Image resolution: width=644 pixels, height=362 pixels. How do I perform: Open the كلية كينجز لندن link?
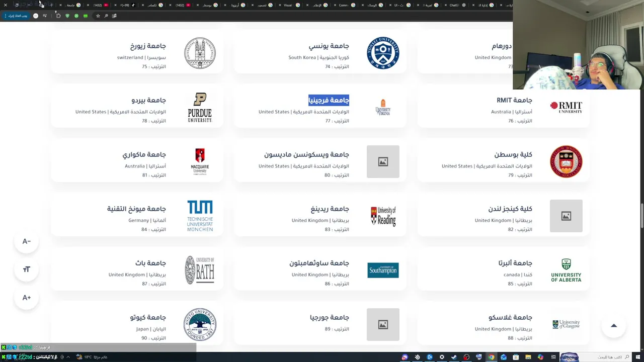(x=510, y=209)
